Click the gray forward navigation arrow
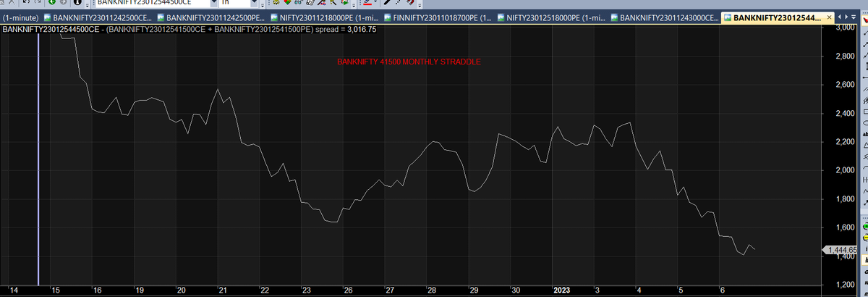Screen dimensions: 868x297 point(64,2)
